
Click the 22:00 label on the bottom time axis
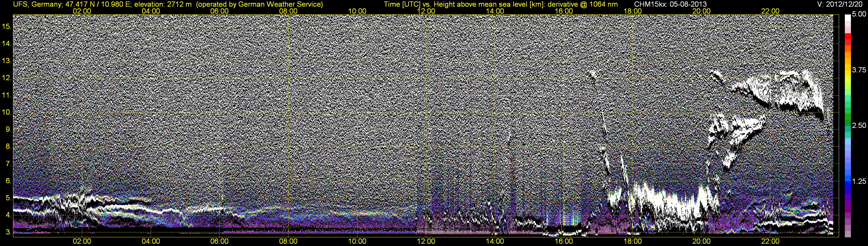tap(770, 241)
